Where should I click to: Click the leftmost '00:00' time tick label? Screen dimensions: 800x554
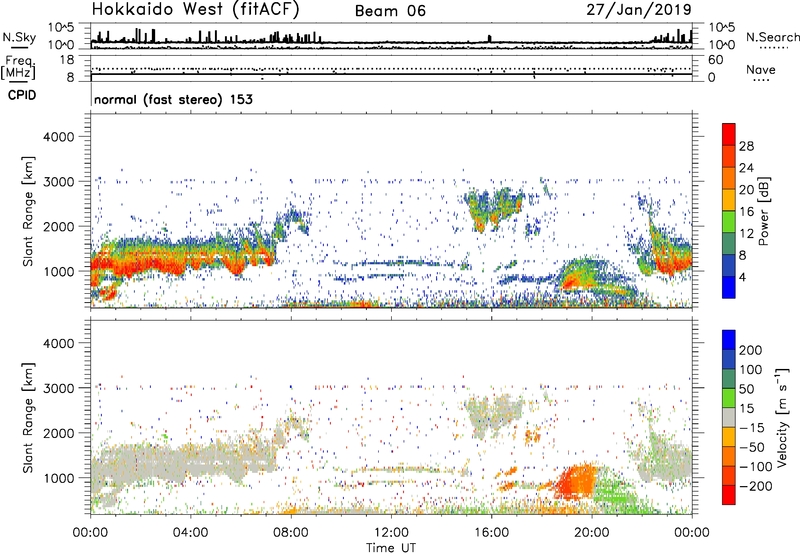click(x=90, y=533)
